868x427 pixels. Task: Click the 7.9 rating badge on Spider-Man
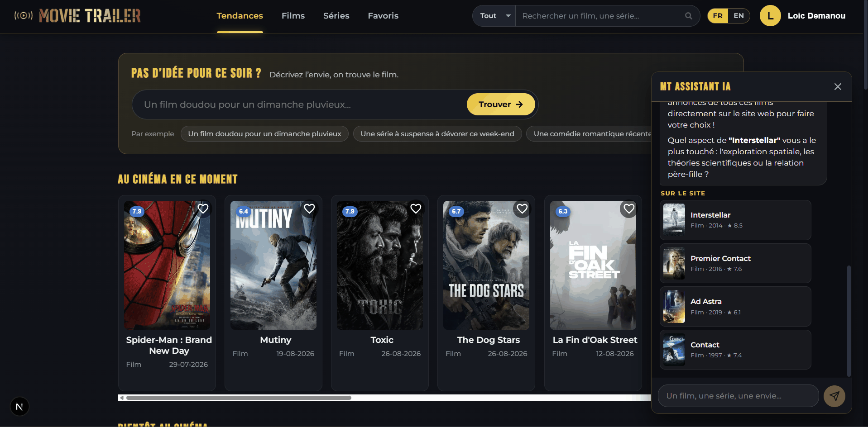coord(137,211)
